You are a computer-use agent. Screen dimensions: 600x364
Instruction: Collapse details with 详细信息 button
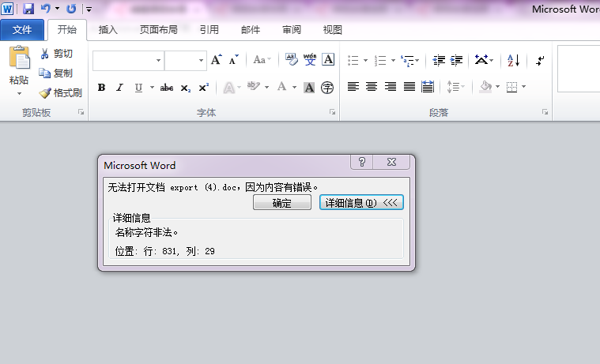(363, 203)
